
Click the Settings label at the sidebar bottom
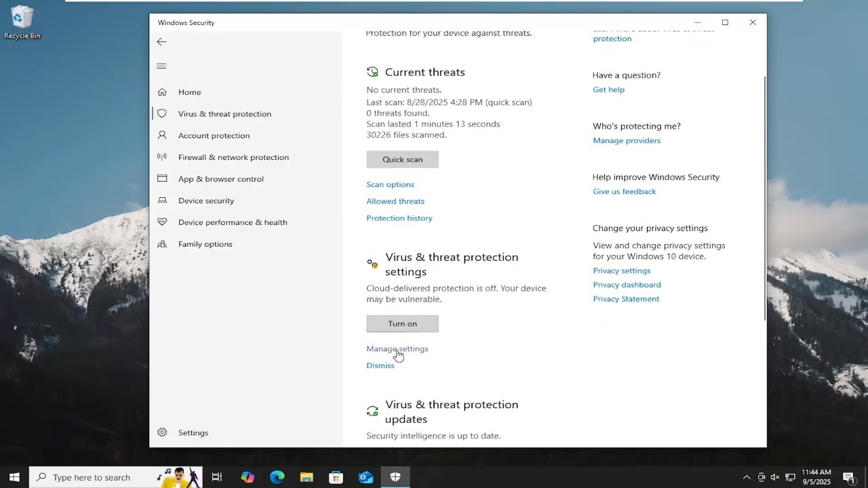(x=193, y=432)
